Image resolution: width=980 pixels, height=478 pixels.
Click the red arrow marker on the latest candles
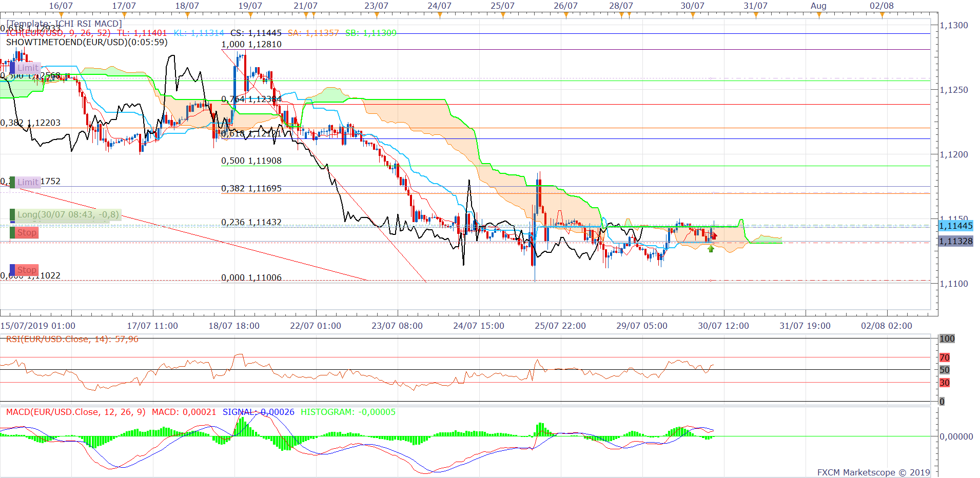tap(714, 236)
